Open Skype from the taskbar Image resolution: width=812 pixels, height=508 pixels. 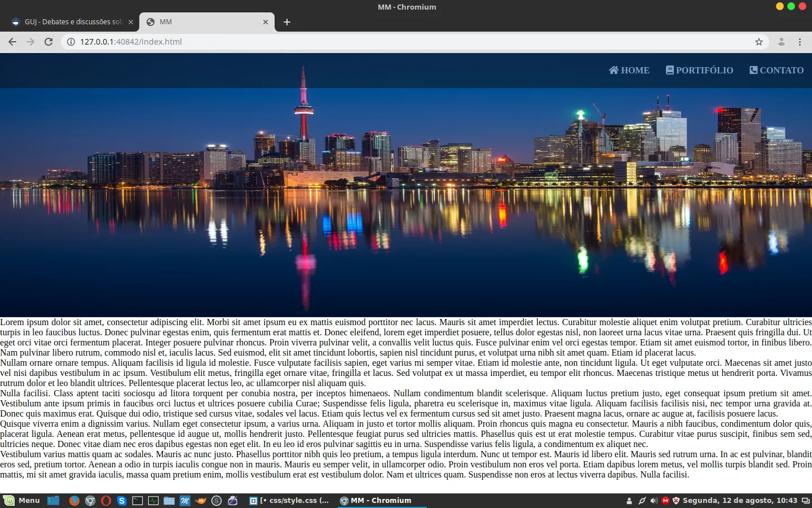[x=122, y=501]
